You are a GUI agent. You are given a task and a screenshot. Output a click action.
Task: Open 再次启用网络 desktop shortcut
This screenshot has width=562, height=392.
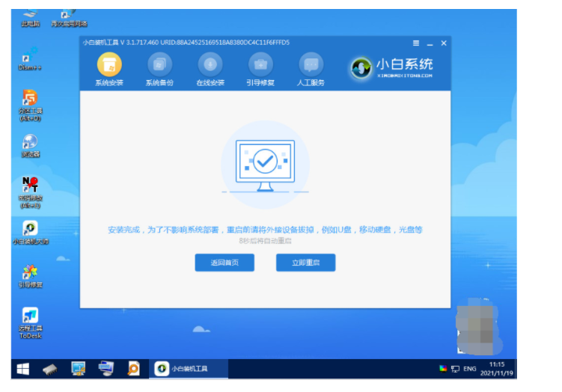(x=69, y=19)
